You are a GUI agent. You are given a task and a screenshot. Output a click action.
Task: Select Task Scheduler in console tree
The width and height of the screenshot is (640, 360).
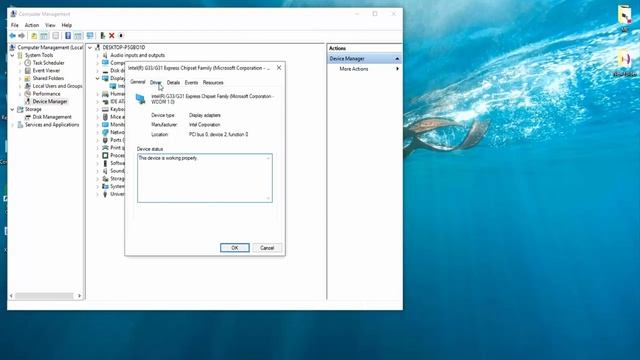tap(48, 63)
